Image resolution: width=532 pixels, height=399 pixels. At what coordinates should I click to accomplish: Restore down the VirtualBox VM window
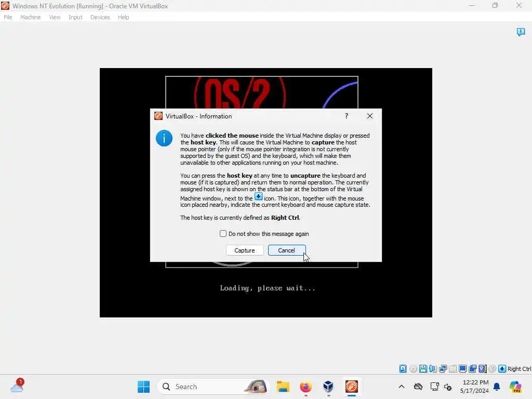pyautogui.click(x=495, y=5)
